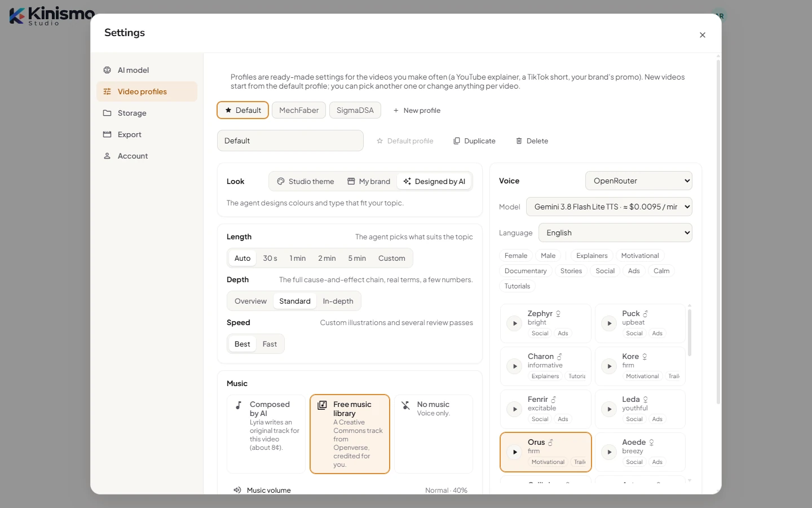Close the Settings dialog
This screenshot has height=508, width=812.
click(703, 35)
